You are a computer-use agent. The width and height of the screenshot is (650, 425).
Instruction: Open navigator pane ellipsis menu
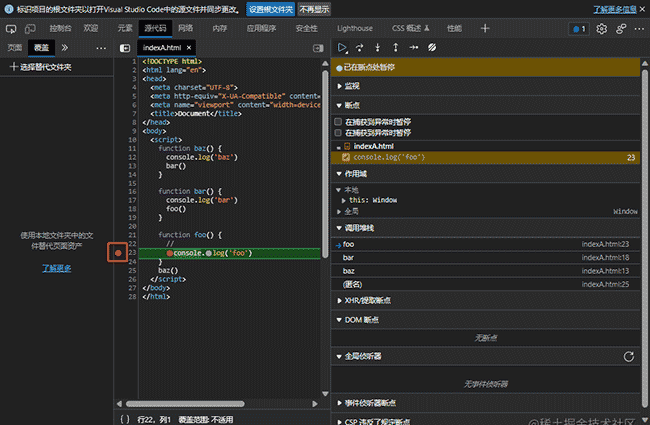click(101, 48)
